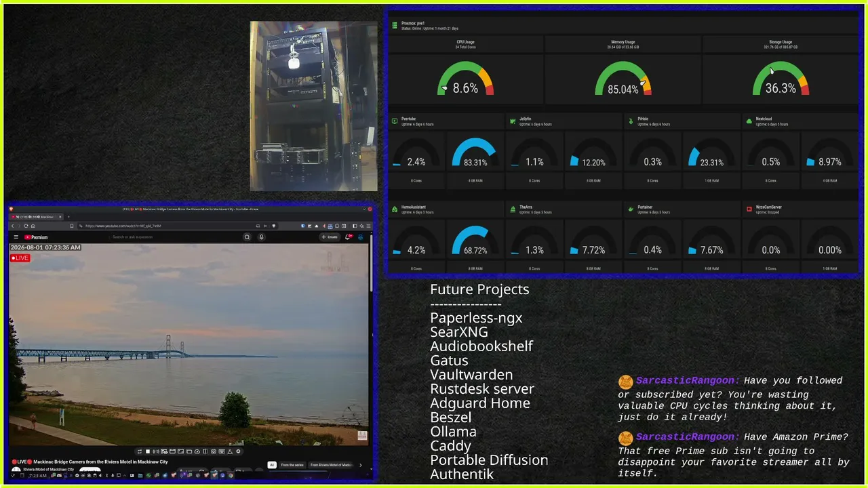Select the From Riviera Motel chip
Viewport: 868px width, 488px height.
tap(332, 465)
